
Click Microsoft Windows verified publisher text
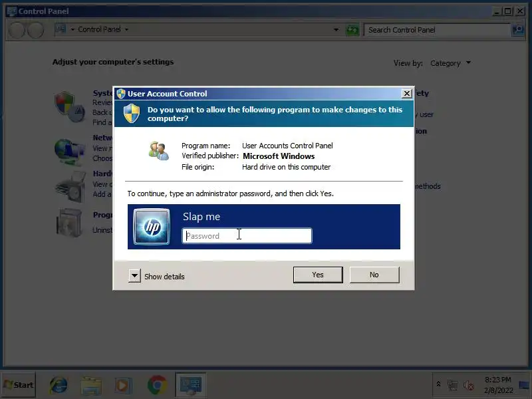tap(279, 156)
